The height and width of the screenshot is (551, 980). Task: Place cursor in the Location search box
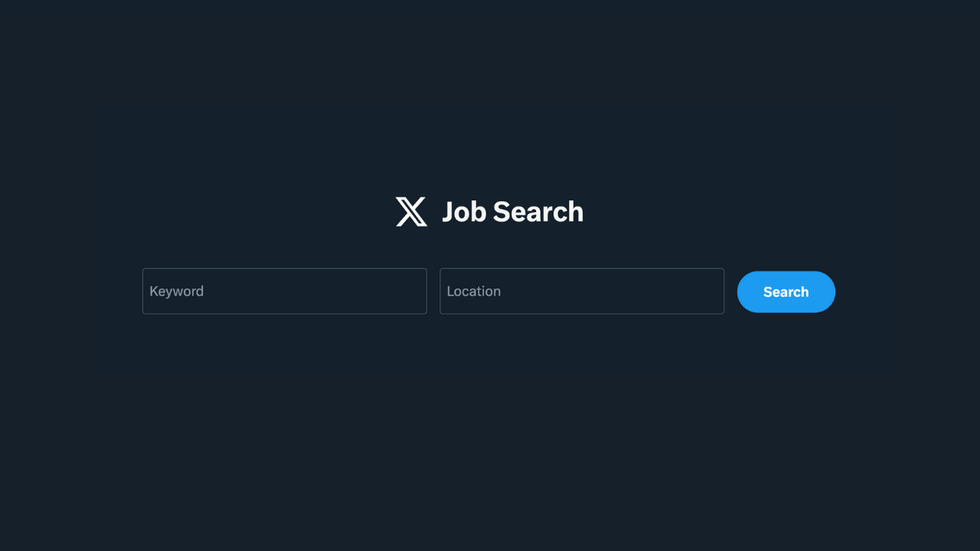pos(581,291)
